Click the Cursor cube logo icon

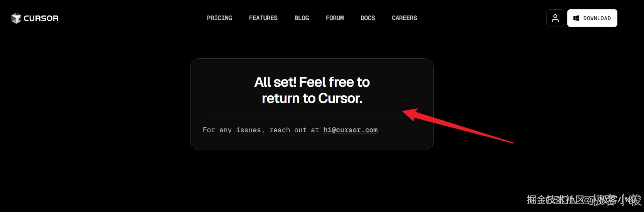tap(16, 18)
